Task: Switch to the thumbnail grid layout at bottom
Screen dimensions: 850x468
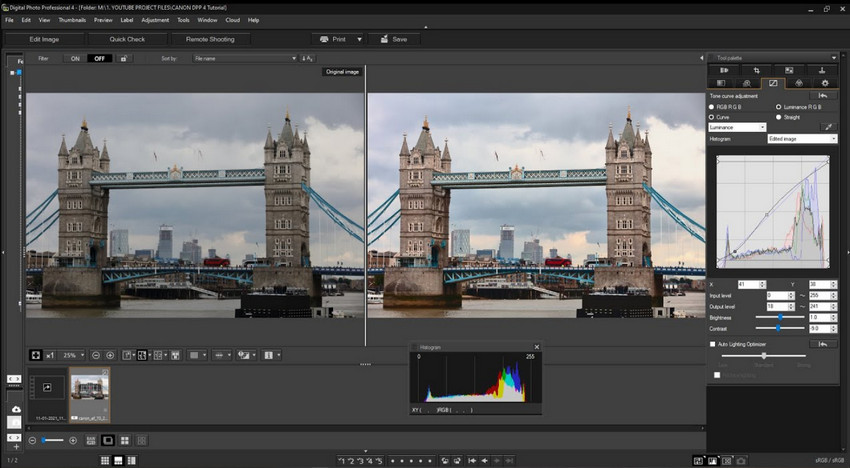Action: tap(105, 460)
